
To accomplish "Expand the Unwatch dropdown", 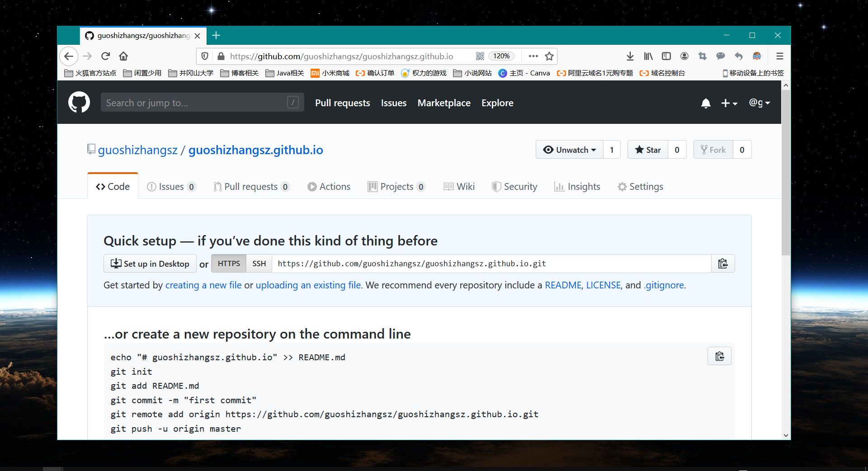I will (x=570, y=150).
